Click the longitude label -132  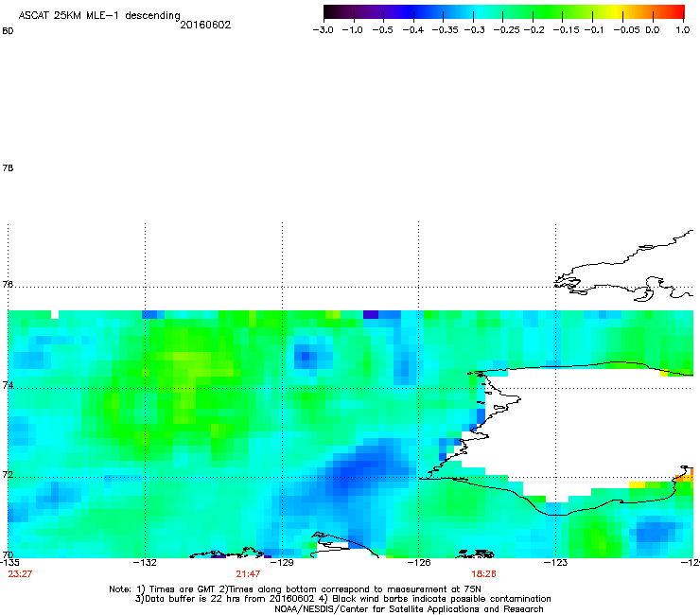pyautogui.click(x=145, y=562)
